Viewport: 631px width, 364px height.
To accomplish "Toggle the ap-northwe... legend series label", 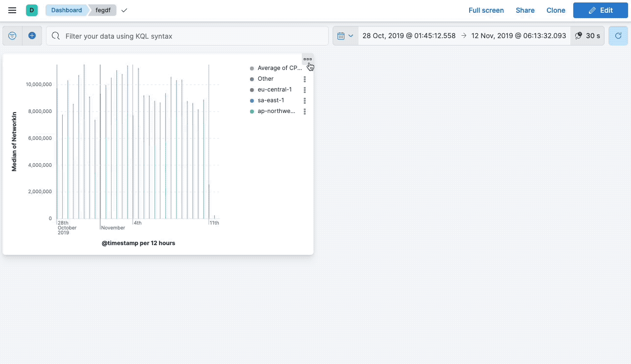I will [x=277, y=111].
